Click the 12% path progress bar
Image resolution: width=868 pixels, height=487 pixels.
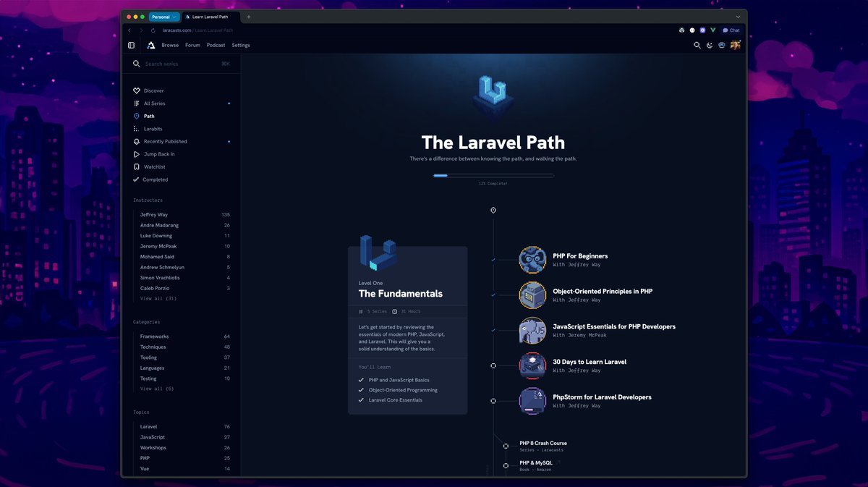[493, 175]
